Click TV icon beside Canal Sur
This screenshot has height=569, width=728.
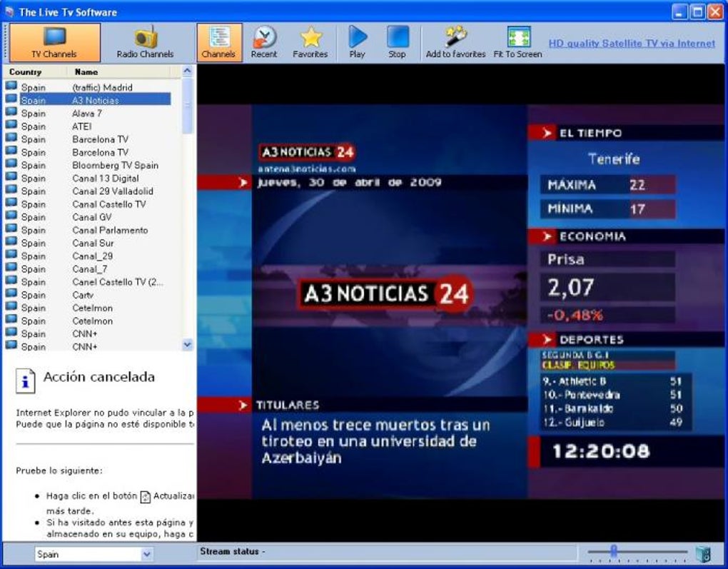pyautogui.click(x=11, y=243)
